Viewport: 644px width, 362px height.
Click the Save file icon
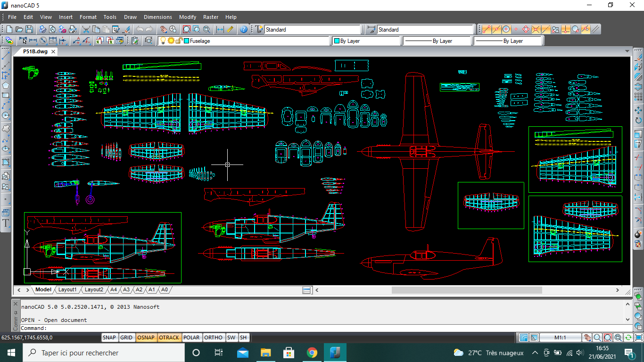coord(29,29)
